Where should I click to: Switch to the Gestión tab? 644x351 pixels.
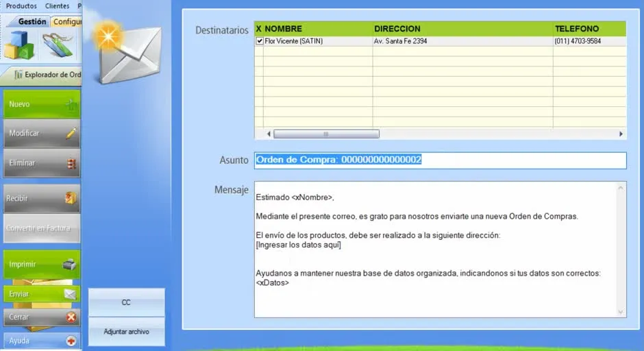click(32, 21)
